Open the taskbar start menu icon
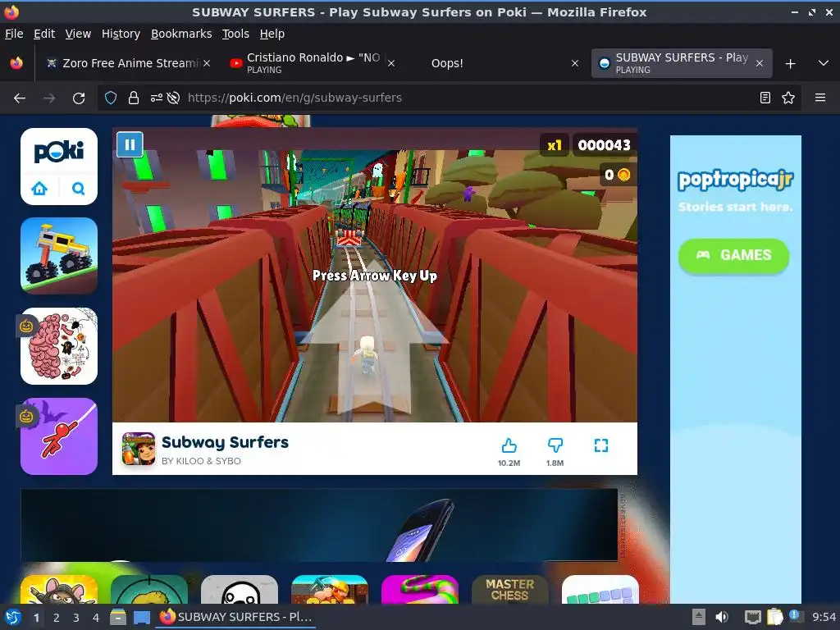The height and width of the screenshot is (630, 840). [13, 617]
